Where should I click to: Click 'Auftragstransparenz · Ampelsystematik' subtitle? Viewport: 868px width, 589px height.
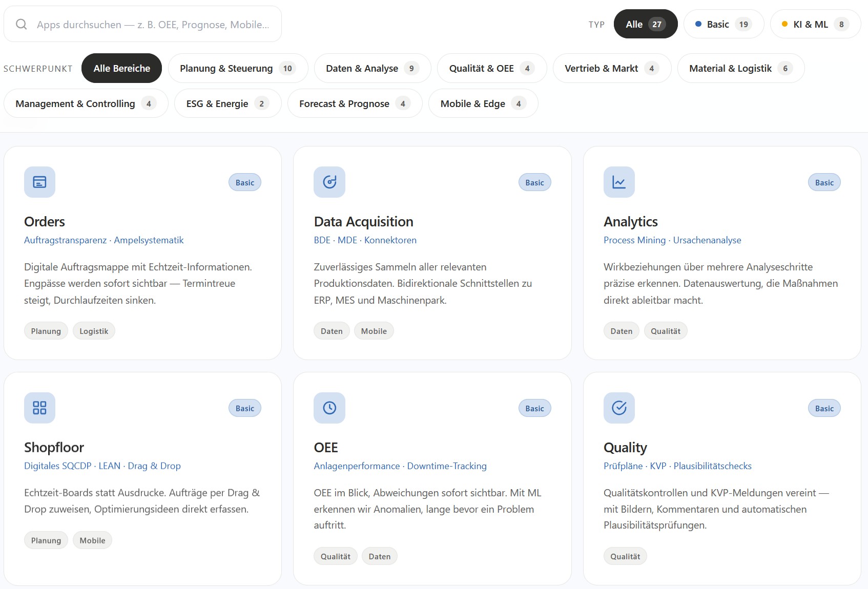click(104, 240)
